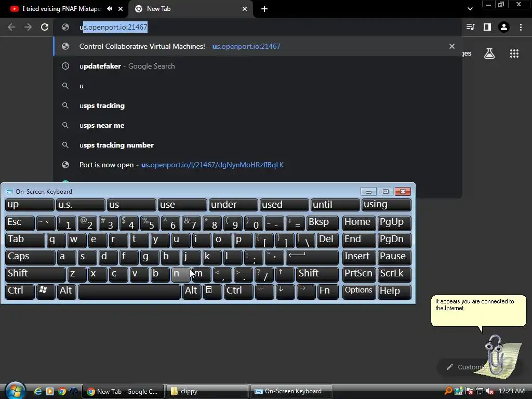This screenshot has width=532, height=399.
Task: Toggle the left Ctrl key
Action: 20,291
